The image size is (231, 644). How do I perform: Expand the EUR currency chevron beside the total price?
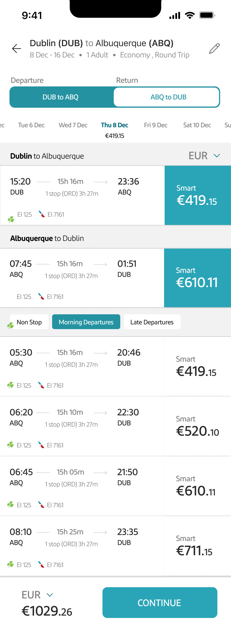(x=50, y=595)
